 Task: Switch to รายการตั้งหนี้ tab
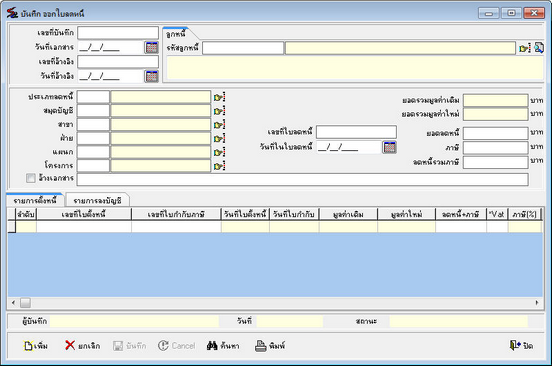[x=35, y=200]
